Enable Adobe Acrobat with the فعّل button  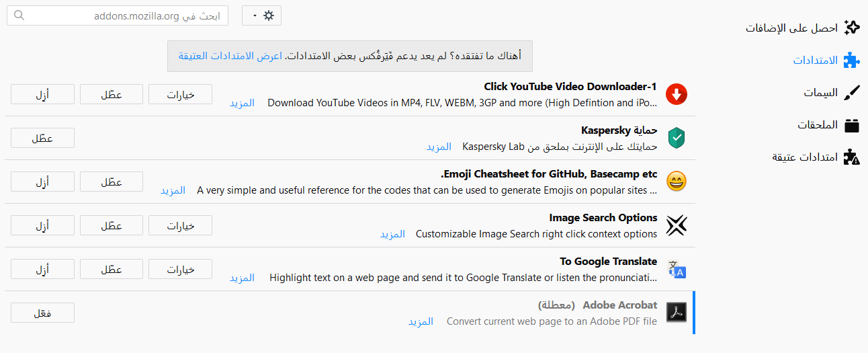point(42,313)
